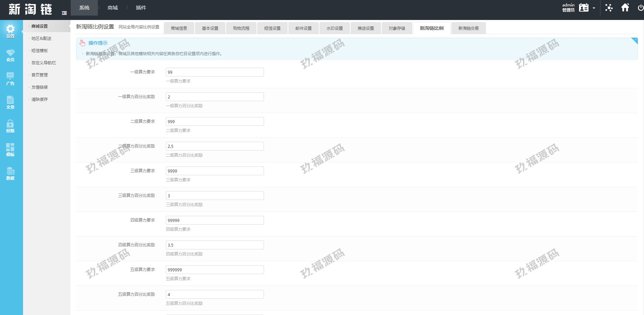Click the 模板 grid icon

tap(10, 150)
